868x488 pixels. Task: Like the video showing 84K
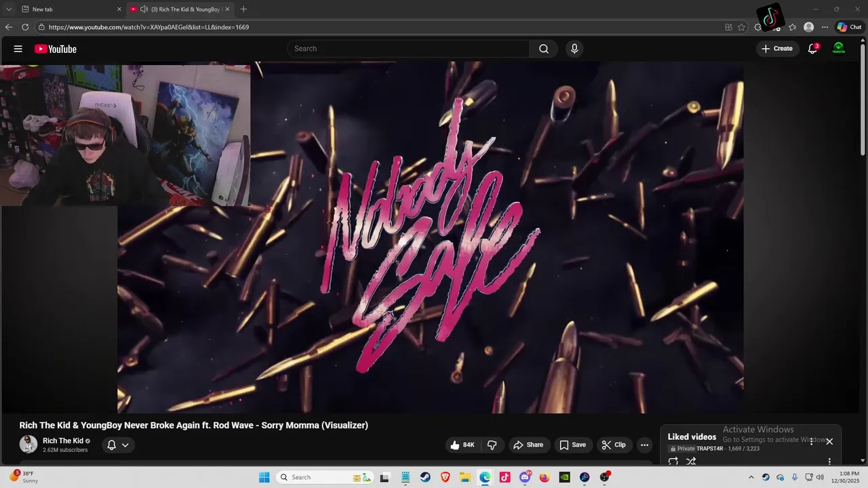coord(462,445)
